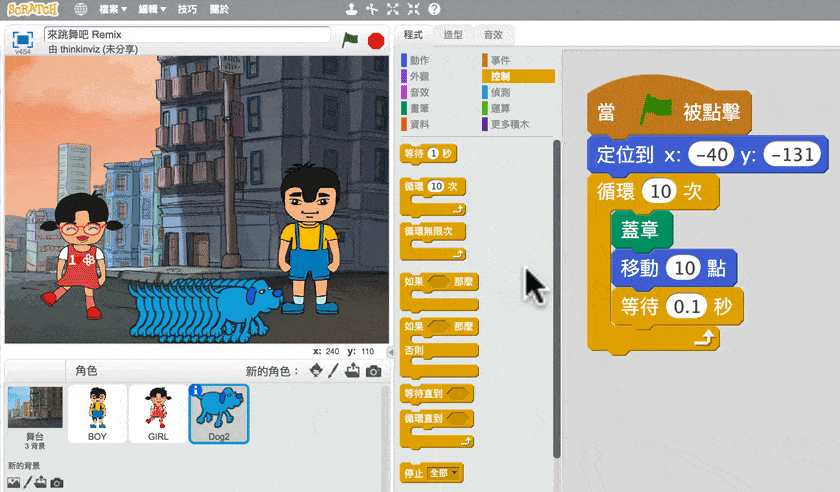
Task: Switch stage to full screen presentation mode
Action: (x=22, y=40)
